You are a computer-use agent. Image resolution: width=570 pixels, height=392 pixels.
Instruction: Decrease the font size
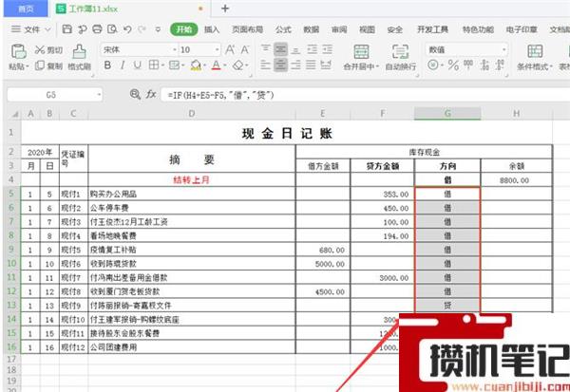click(245, 49)
